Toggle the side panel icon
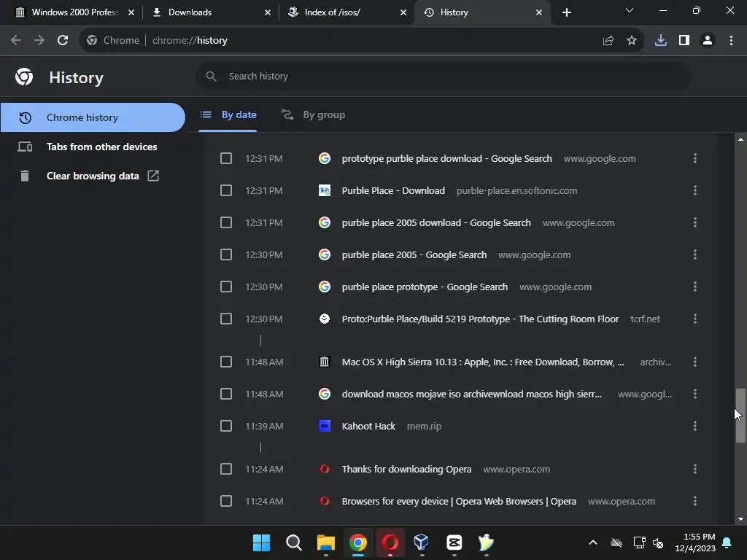The width and height of the screenshot is (747, 560). [x=684, y=41]
